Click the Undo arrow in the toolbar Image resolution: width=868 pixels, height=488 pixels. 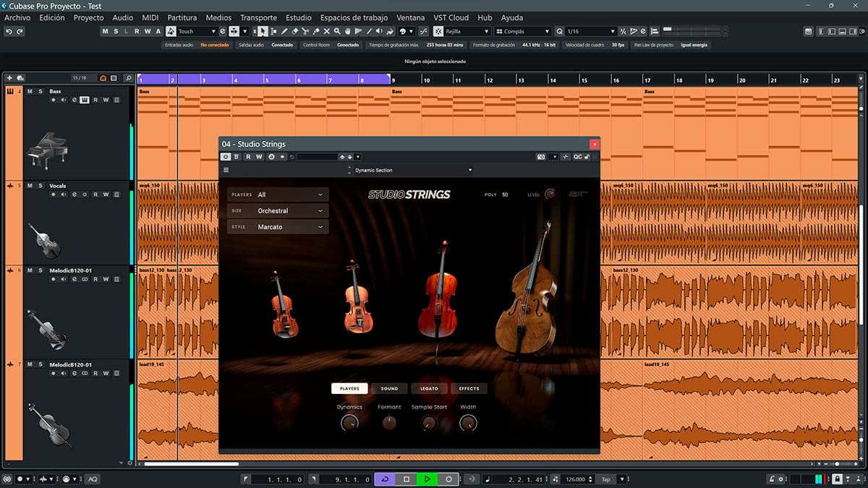[x=9, y=31]
